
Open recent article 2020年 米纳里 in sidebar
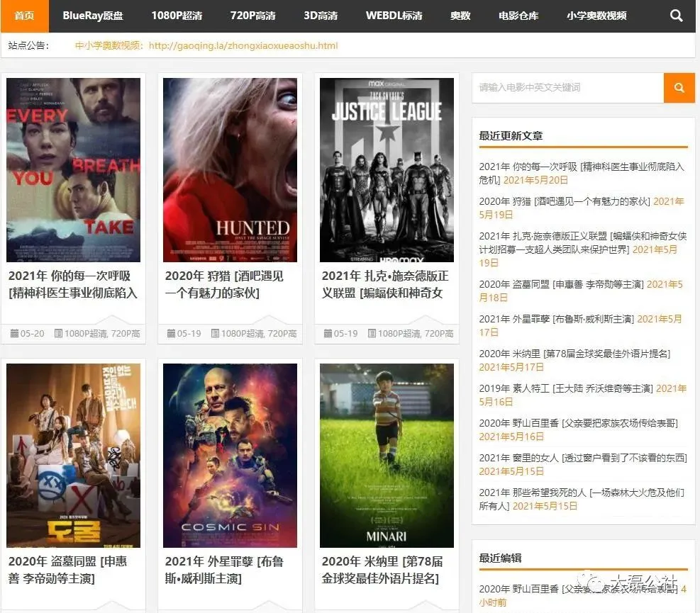(574, 354)
